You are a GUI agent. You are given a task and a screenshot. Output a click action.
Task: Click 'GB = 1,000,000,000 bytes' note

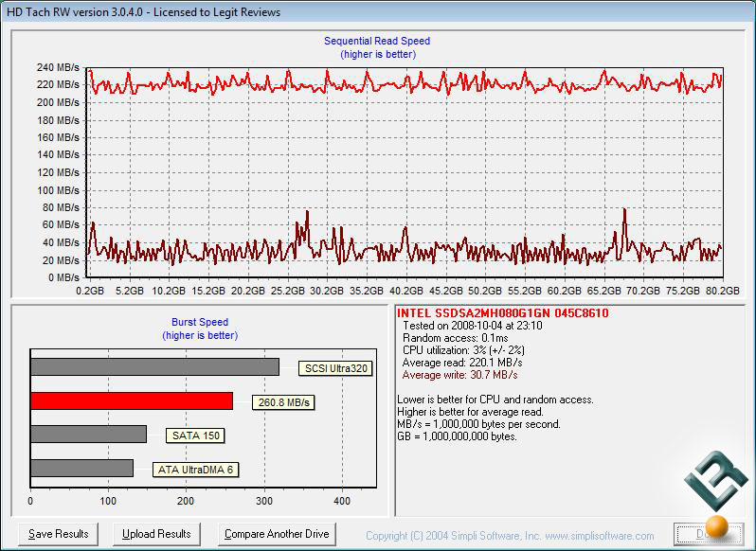click(457, 436)
